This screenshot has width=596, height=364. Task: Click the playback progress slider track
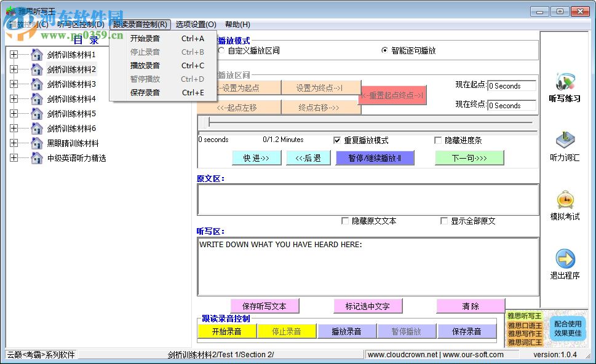pyautogui.click(x=369, y=122)
